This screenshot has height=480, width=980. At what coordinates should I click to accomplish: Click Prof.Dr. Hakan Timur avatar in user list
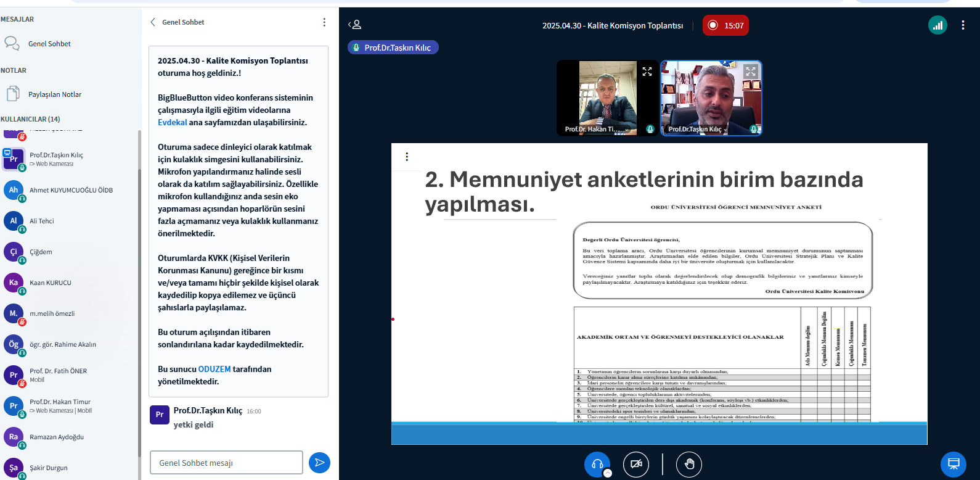(14, 406)
